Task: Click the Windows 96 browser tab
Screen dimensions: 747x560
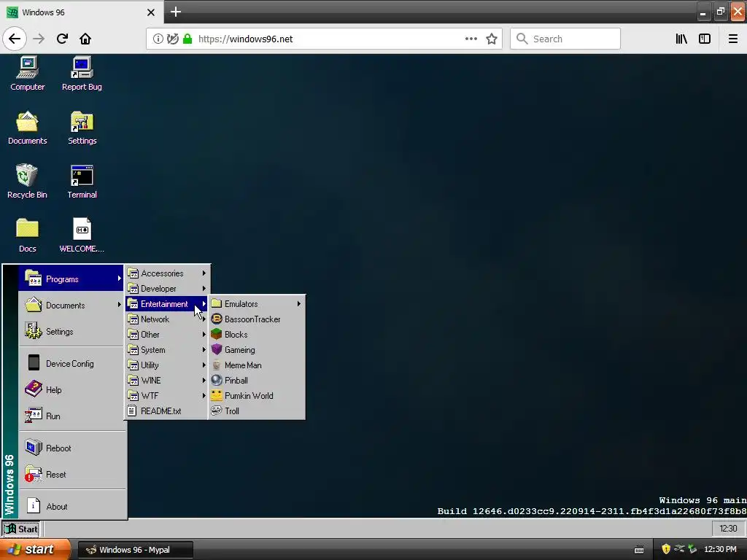Action: tap(81, 12)
